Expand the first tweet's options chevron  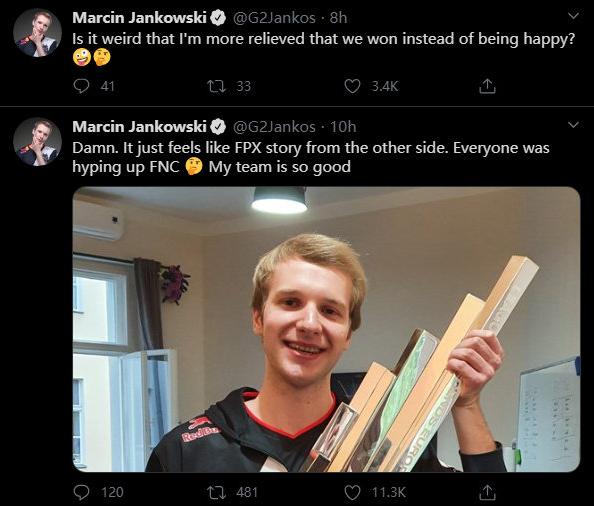click(x=574, y=16)
